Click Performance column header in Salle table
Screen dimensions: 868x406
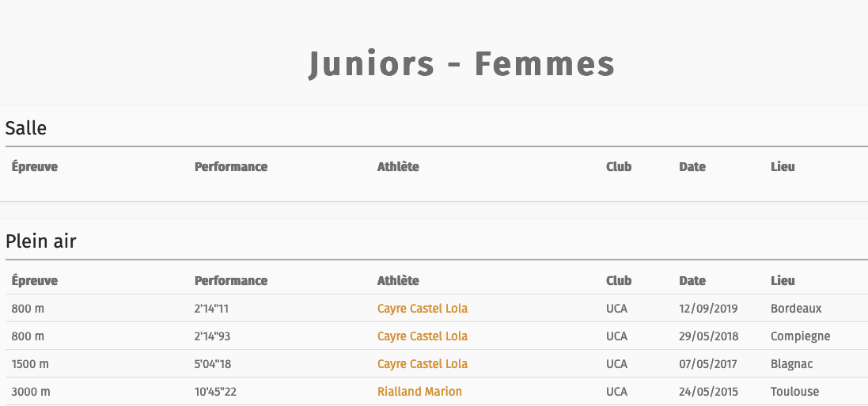coord(231,167)
